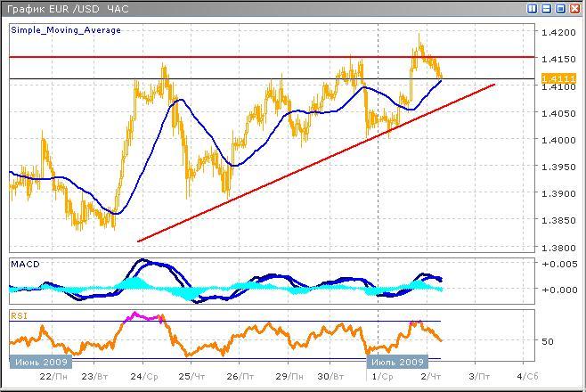Viewport: 586px width, 392px height.
Task: Select the RSI indicator label
Action: click(18, 314)
